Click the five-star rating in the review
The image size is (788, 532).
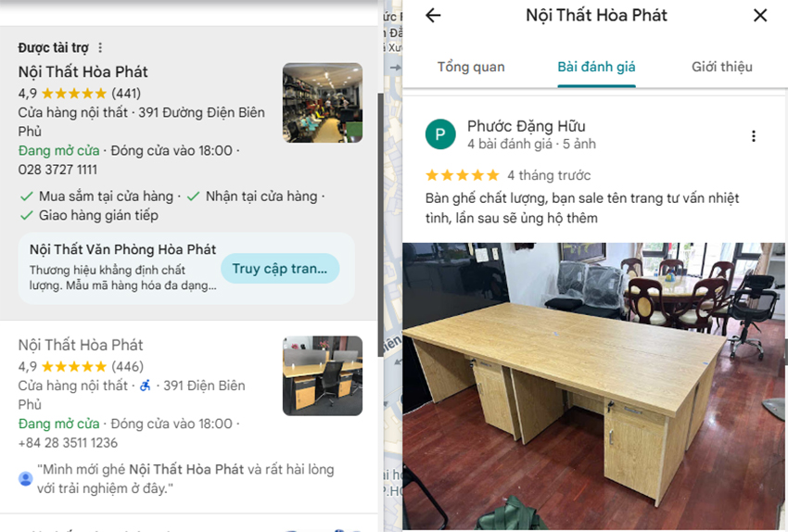pyautogui.click(x=462, y=175)
